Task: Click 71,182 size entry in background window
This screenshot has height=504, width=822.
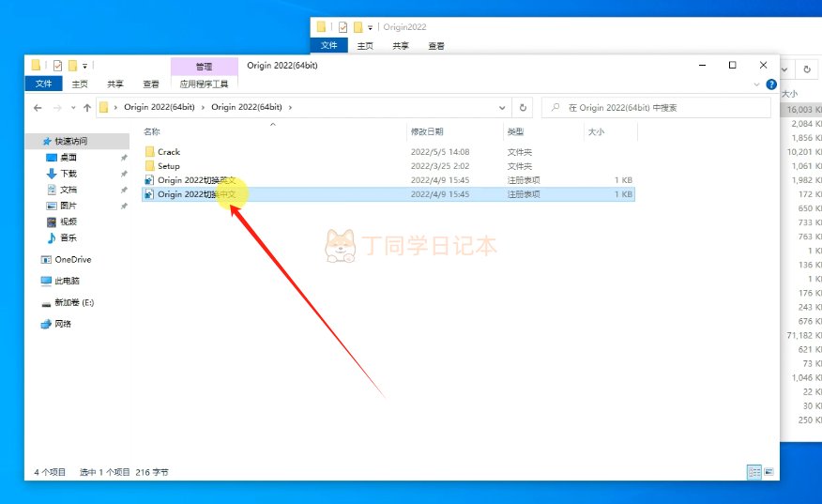Action: [803, 335]
